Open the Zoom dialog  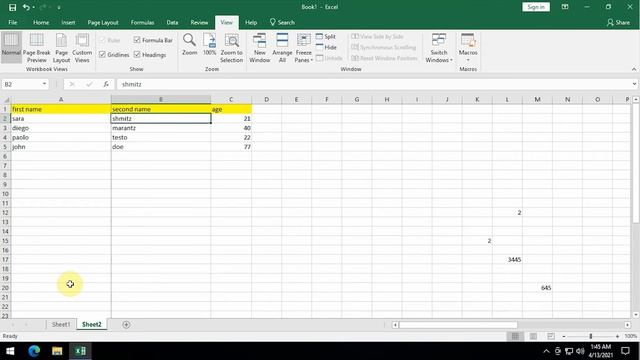(189, 44)
